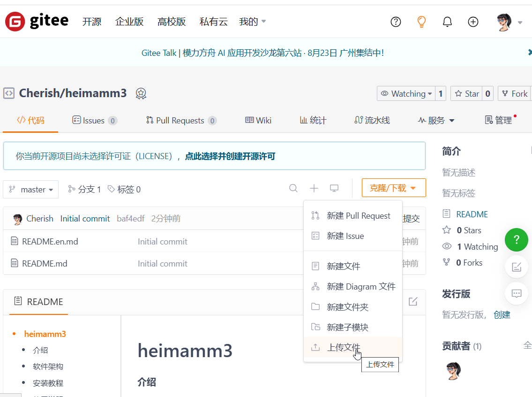
Task: Open the Pull Requests tab
Action: [x=181, y=120]
